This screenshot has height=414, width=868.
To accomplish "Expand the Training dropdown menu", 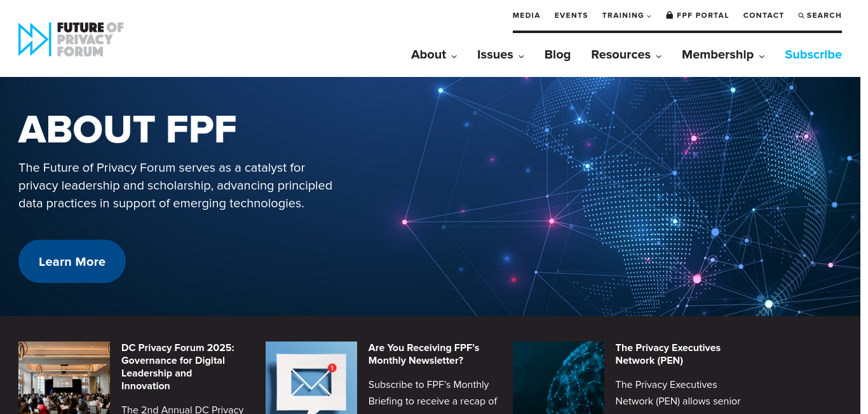I will click(627, 15).
